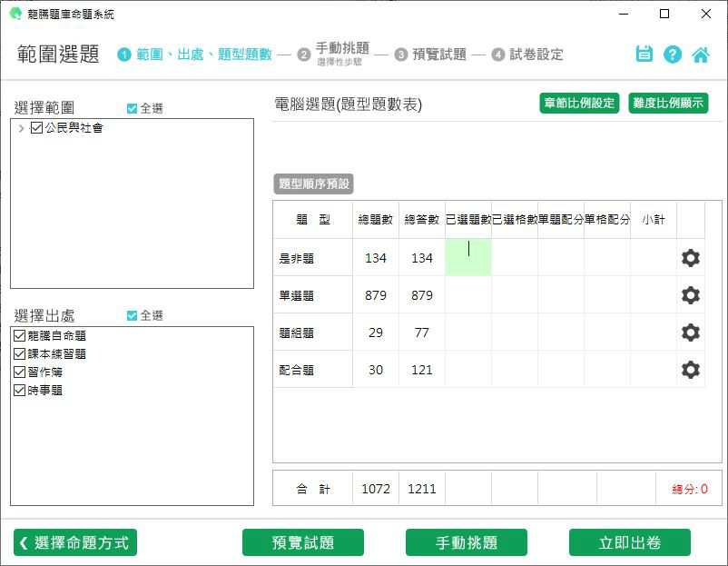Click 難度比例顯示 button
The width and height of the screenshot is (728, 566).
pos(668,103)
